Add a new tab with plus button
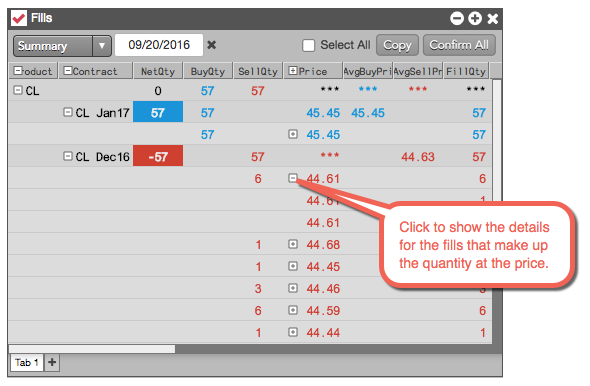 click(x=52, y=362)
